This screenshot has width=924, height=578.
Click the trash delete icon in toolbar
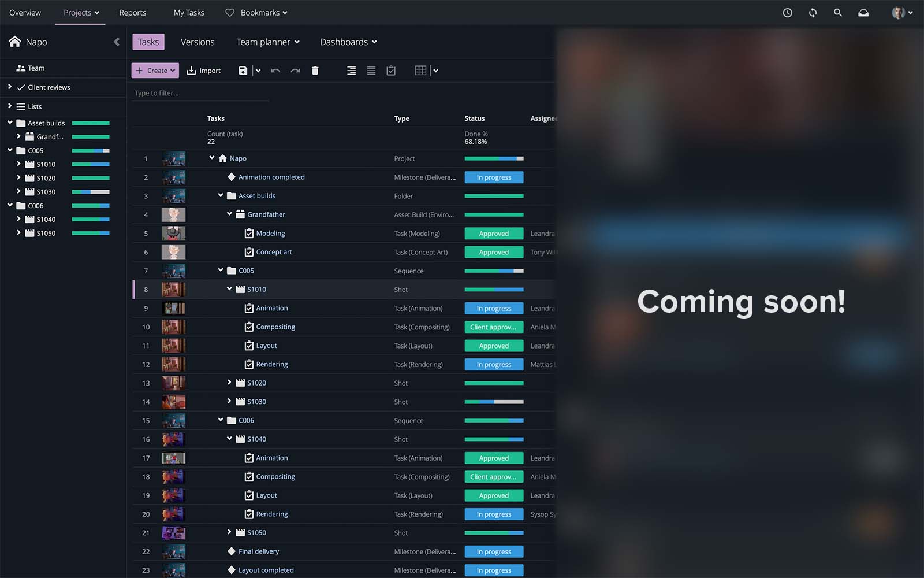[315, 71]
